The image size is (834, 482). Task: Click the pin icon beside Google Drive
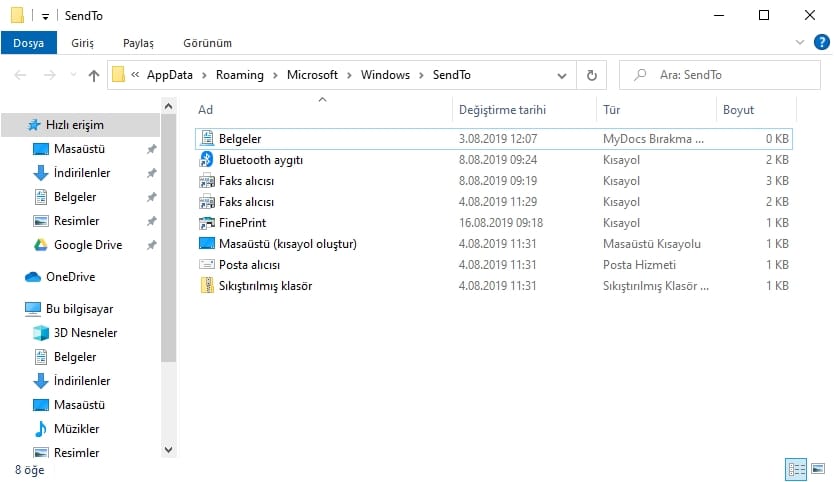click(152, 245)
